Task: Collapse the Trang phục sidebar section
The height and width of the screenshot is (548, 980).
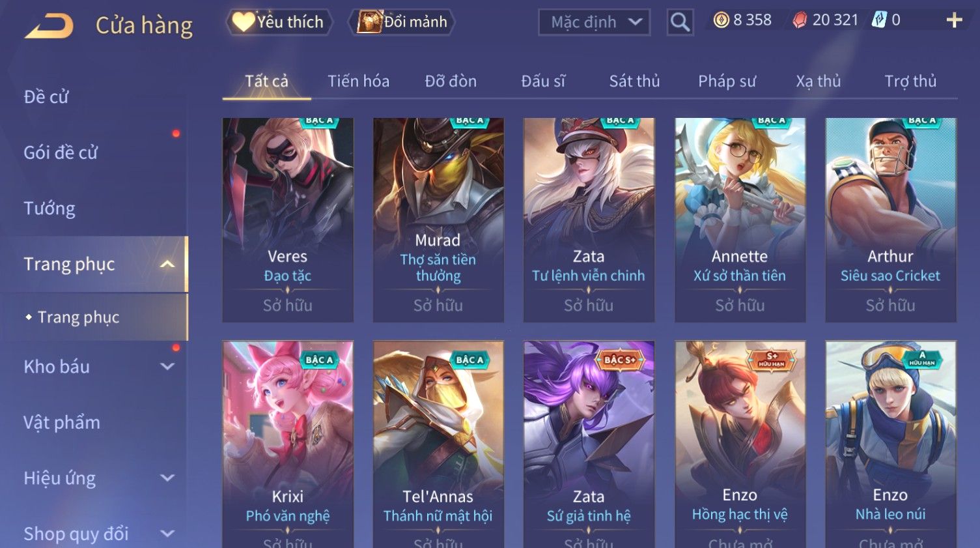Action: pyautogui.click(x=167, y=264)
